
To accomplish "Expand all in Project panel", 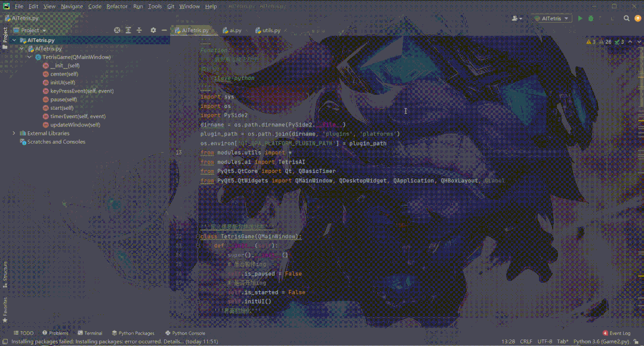I will point(128,30).
